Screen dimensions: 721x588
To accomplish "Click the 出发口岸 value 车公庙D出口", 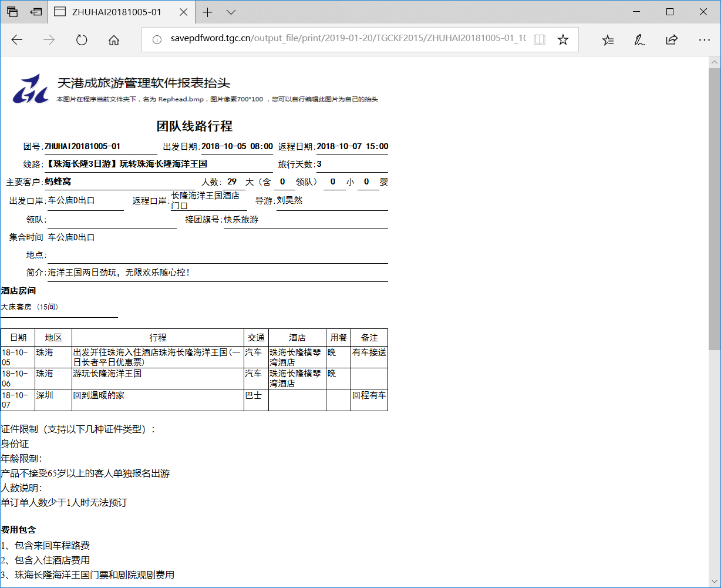I will [x=72, y=200].
